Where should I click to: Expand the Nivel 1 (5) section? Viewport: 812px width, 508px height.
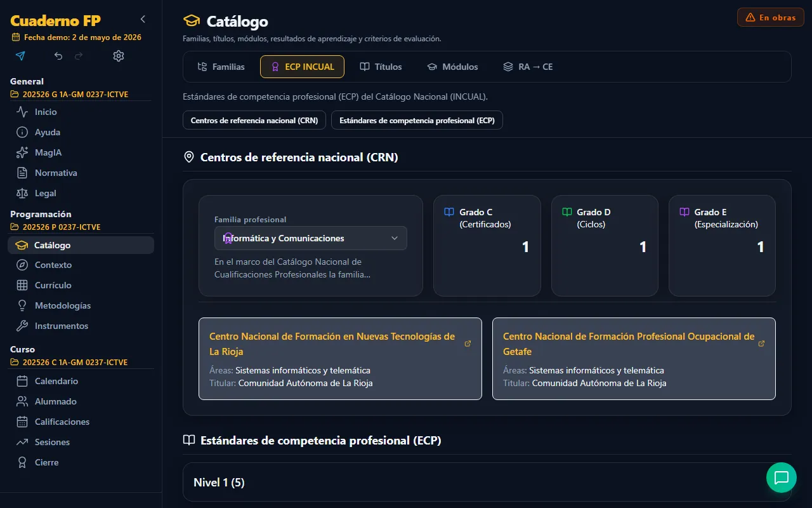point(487,483)
